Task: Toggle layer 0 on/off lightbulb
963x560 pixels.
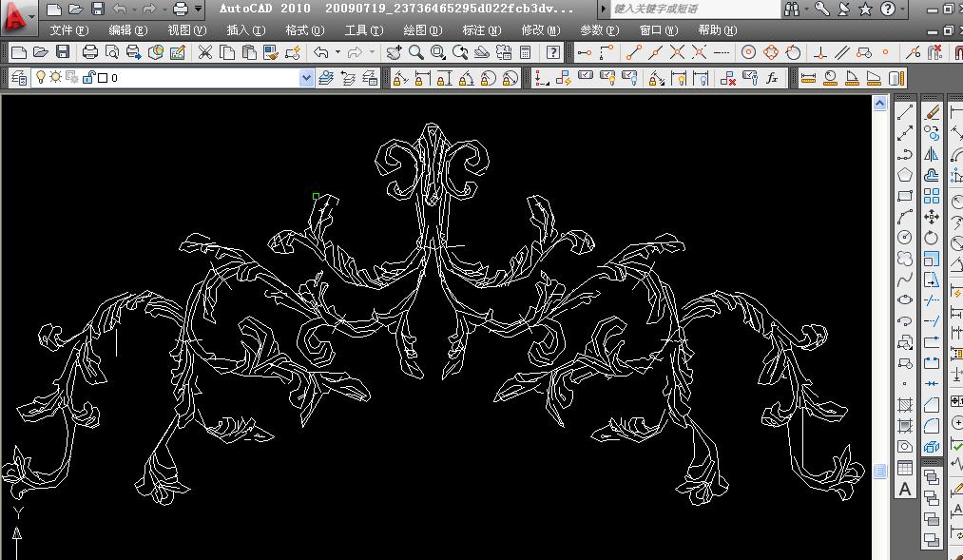Action: (41, 77)
